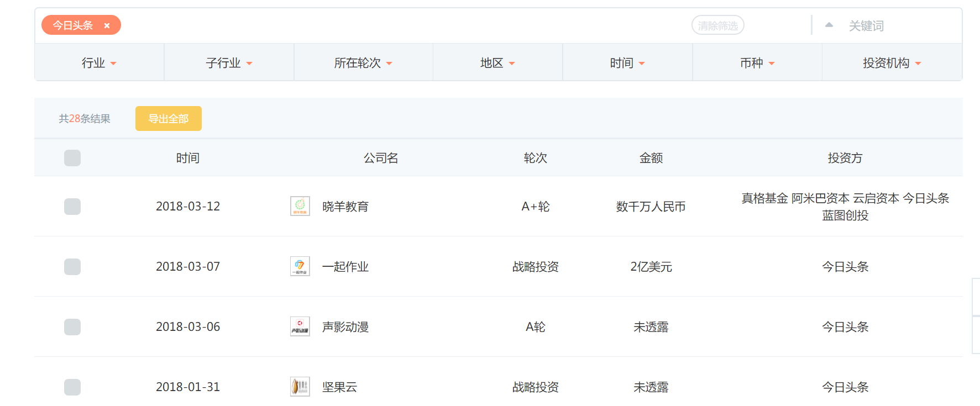Click 战略投资 in the 坚果云 row

click(536, 387)
